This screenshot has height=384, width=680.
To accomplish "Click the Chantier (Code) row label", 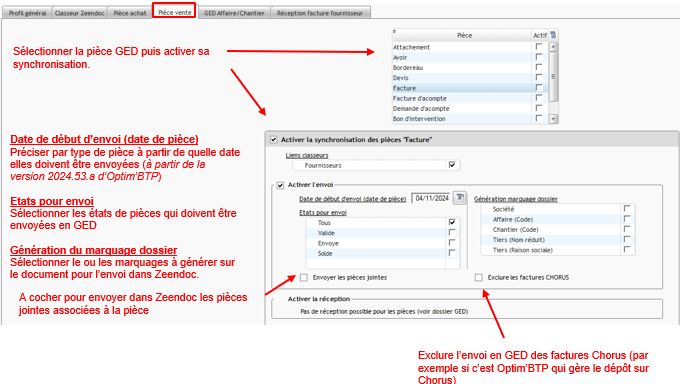I will pyautogui.click(x=515, y=230).
